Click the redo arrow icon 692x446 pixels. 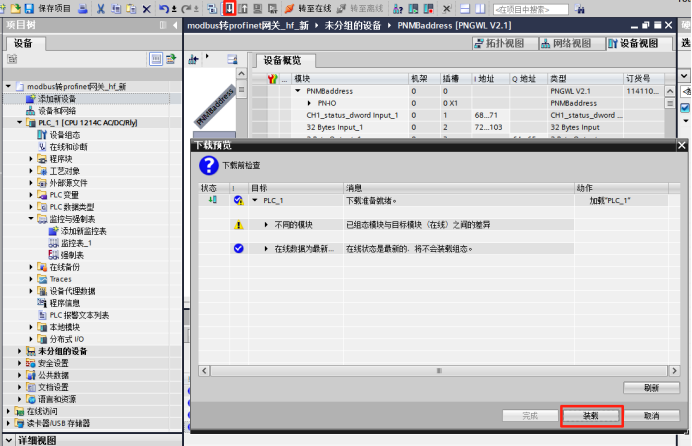click(187, 8)
